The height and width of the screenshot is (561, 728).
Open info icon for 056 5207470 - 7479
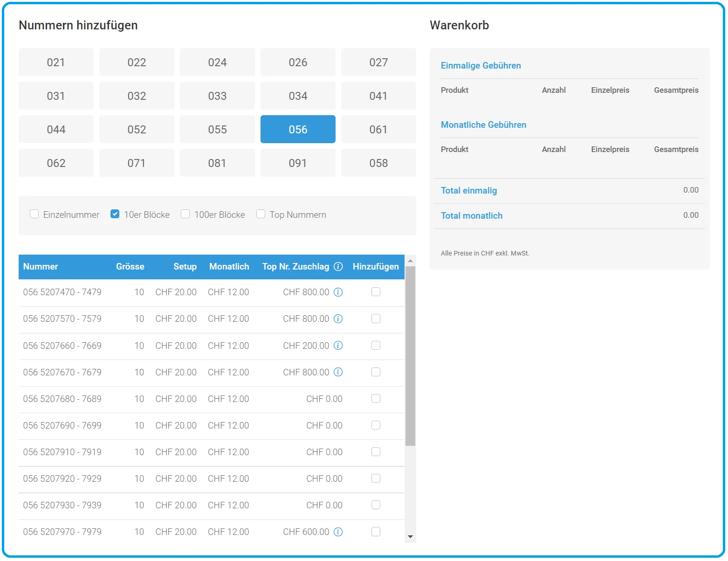point(338,292)
